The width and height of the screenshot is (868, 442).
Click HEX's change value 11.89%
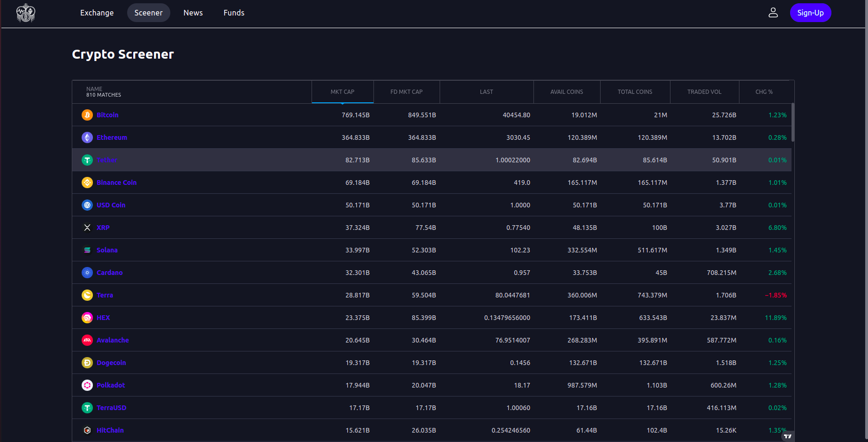coord(776,318)
